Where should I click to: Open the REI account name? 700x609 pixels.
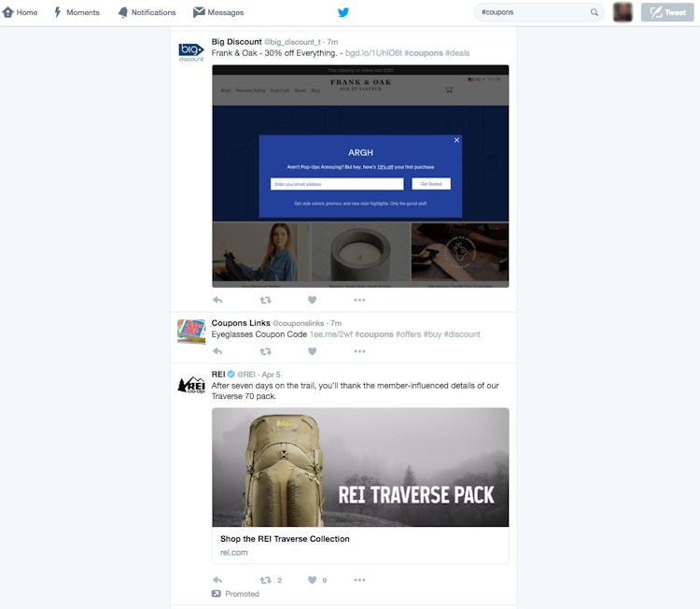click(218, 375)
